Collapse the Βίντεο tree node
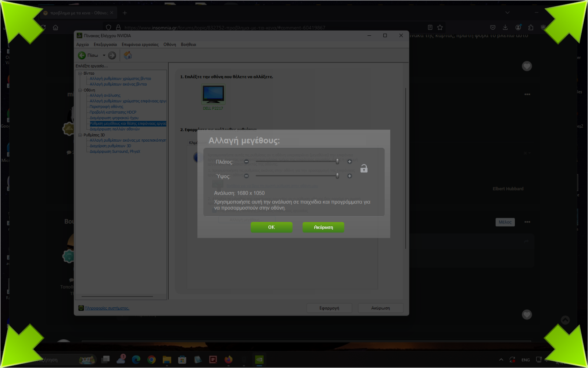588x368 pixels. [80, 73]
